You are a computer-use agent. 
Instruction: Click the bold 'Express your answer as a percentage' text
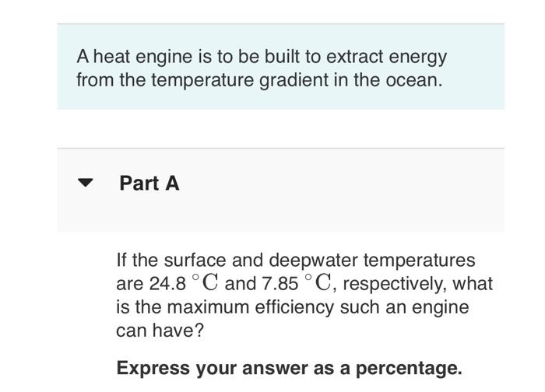290,369
